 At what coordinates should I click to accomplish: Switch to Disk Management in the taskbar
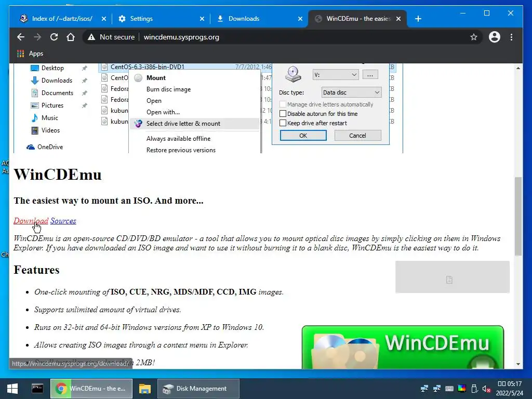coord(198,389)
